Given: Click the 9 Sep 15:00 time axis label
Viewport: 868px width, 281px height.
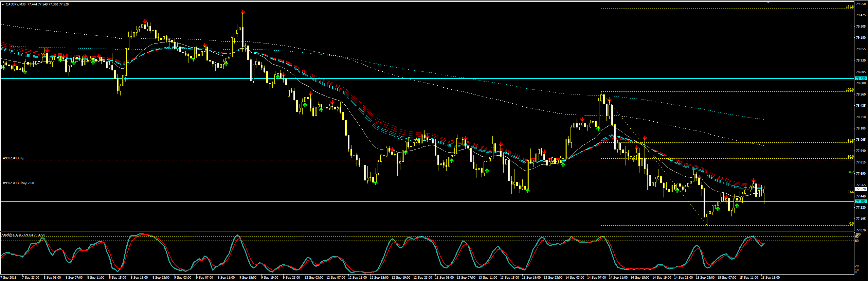Looking at the screenshot, I should (x=248, y=278).
